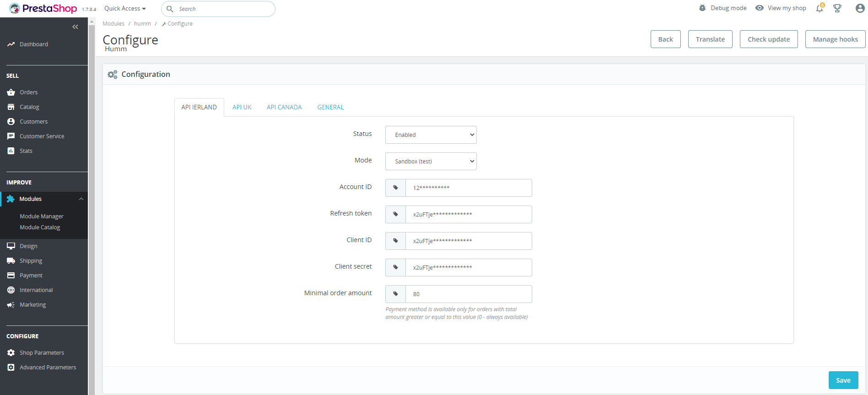The image size is (868, 395).
Task: Click the View my shop eye icon
Action: 760,8
